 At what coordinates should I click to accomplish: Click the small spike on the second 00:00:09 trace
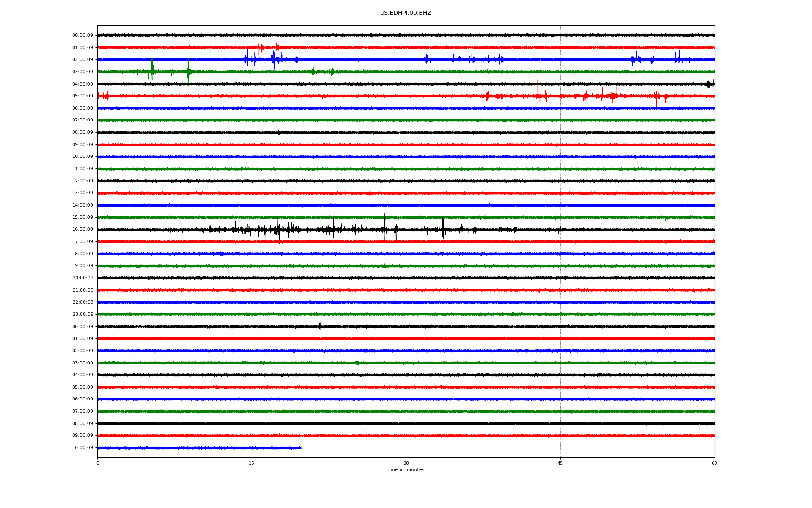point(320,326)
